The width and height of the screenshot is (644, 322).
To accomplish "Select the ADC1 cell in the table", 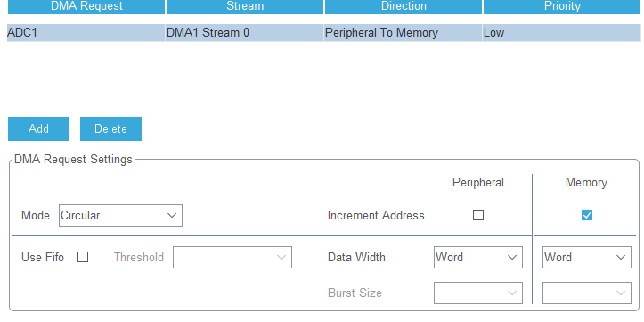I will (x=86, y=33).
